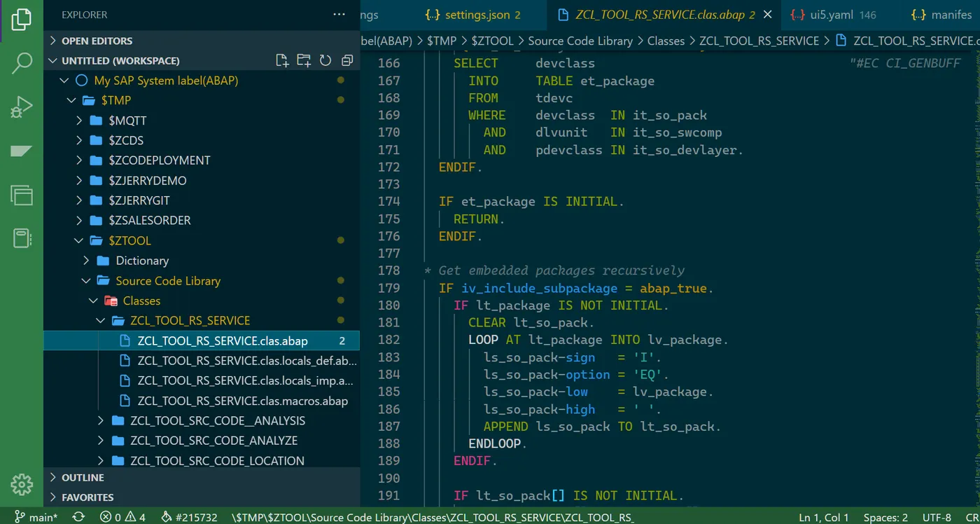Viewport: 980px width, 524px height.
Task: Expand the $MQTT folder
Action: [x=202, y=120]
